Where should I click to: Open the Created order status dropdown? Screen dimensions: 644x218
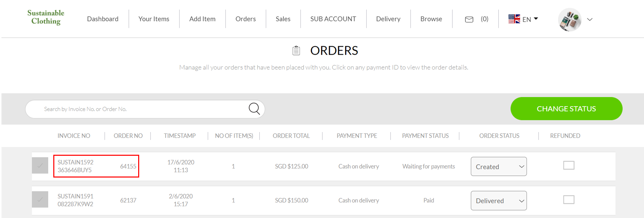(499, 166)
